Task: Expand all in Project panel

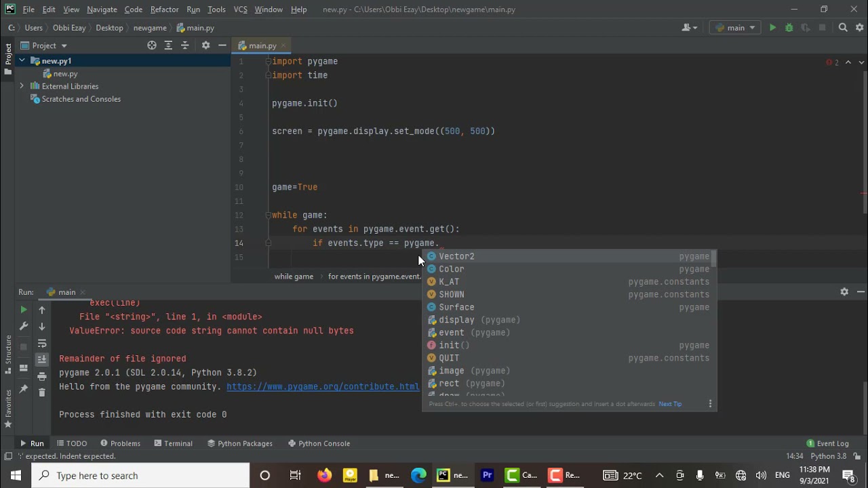Action: coord(168,45)
